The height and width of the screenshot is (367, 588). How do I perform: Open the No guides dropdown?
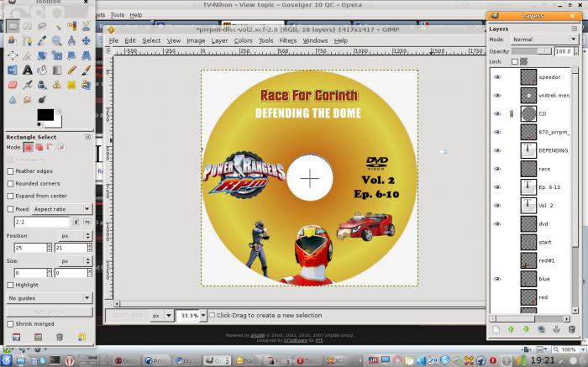click(x=49, y=298)
